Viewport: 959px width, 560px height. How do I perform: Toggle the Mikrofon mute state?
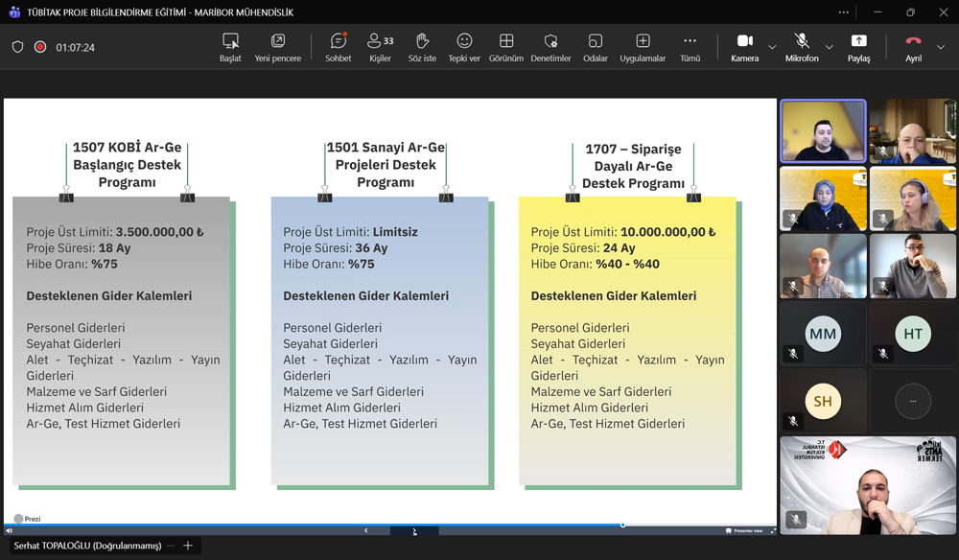(802, 47)
